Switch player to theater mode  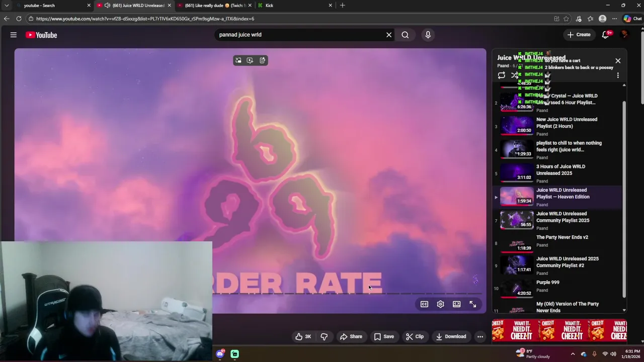(x=456, y=304)
